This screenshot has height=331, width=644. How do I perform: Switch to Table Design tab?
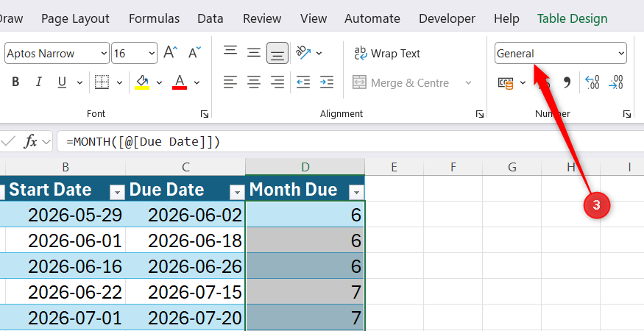point(572,18)
